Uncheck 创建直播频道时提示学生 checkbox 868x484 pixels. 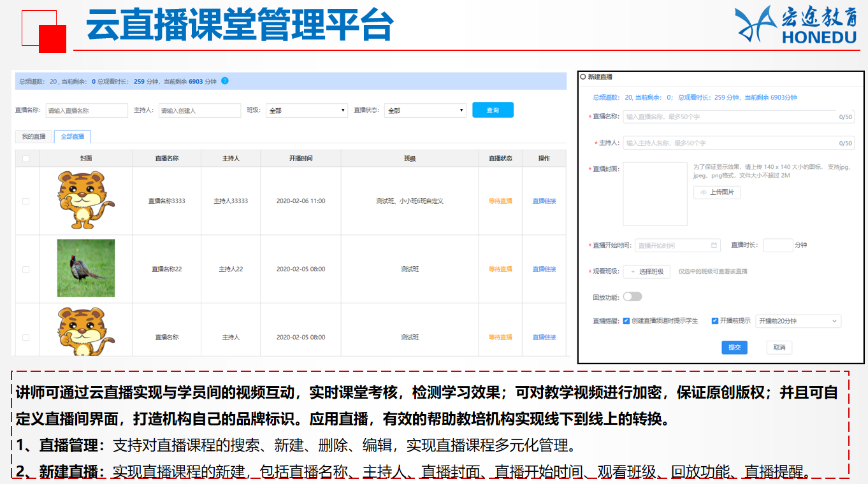coord(626,321)
